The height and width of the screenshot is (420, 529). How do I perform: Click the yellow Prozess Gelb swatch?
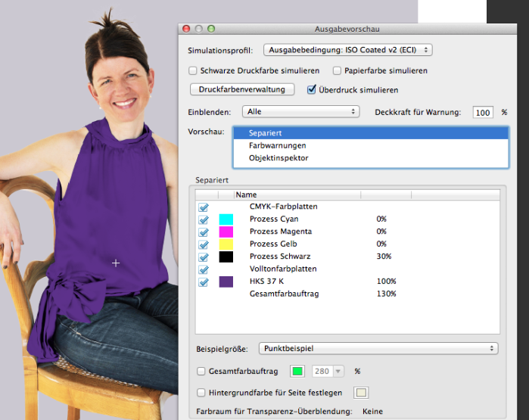pos(226,244)
